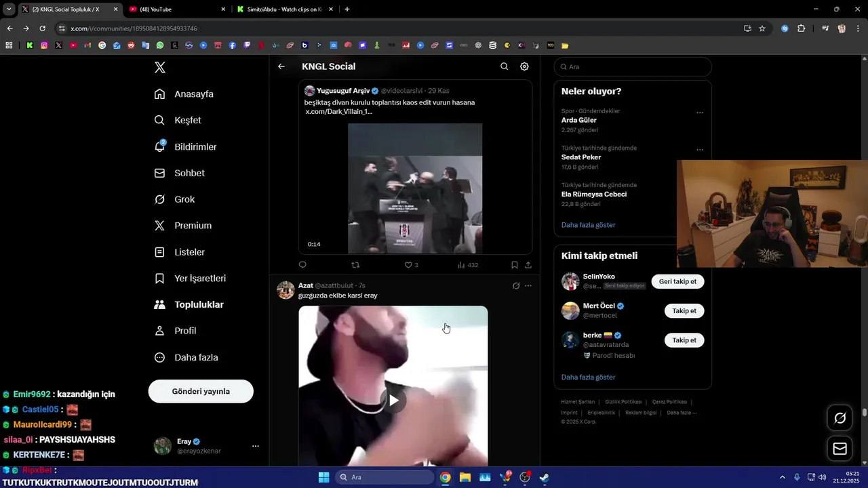Screen dimensions: 868x488
Task: Bookmark this page with star icon
Action: [x=762, y=28]
